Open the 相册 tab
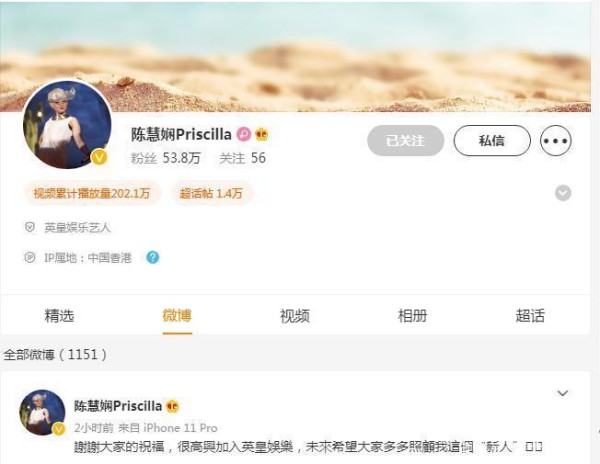The width and height of the screenshot is (600, 464). click(412, 316)
